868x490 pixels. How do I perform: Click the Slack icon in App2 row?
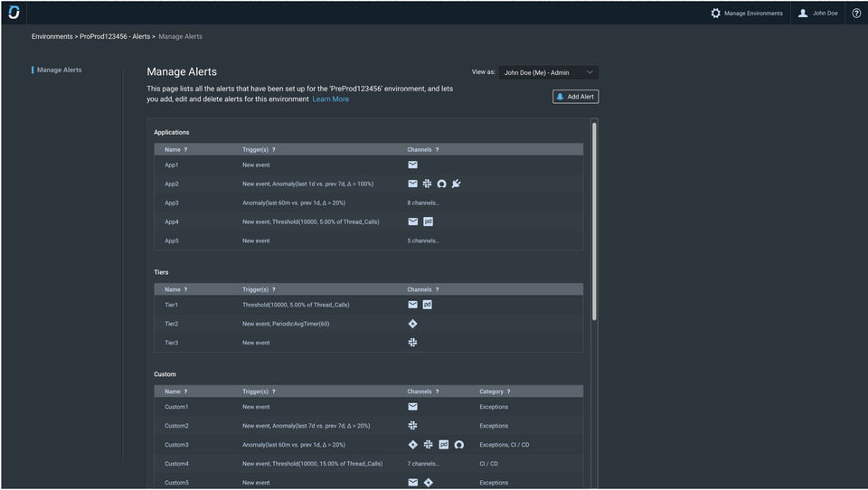[x=427, y=184]
